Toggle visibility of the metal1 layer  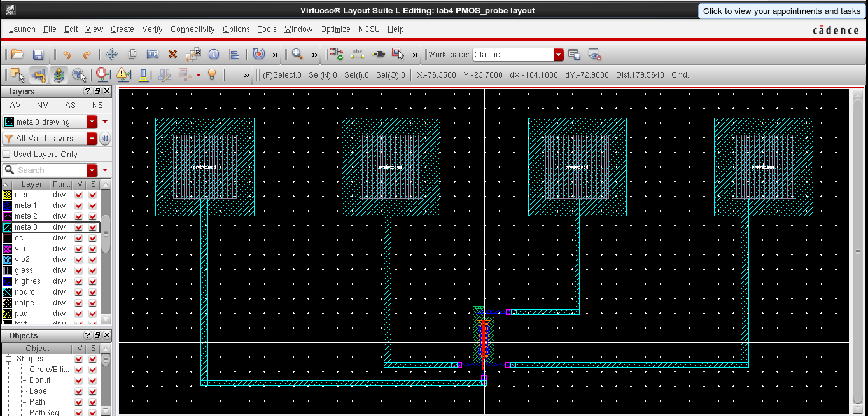79,205
